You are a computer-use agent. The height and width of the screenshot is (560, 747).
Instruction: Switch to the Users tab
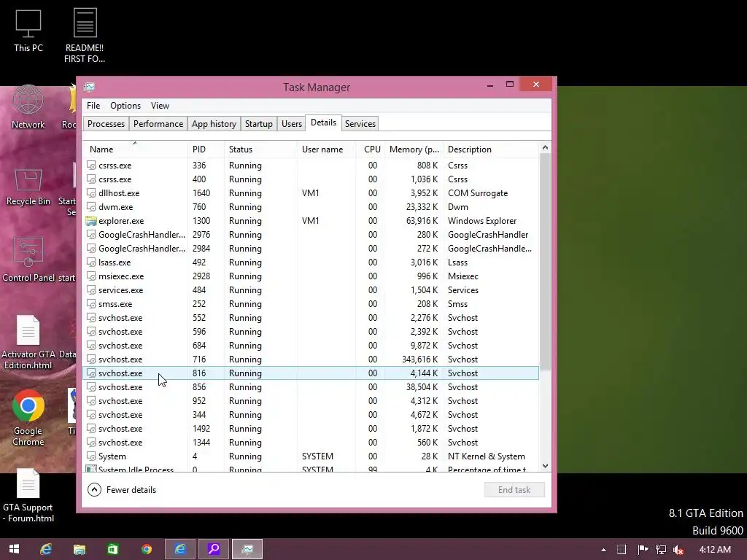point(292,124)
